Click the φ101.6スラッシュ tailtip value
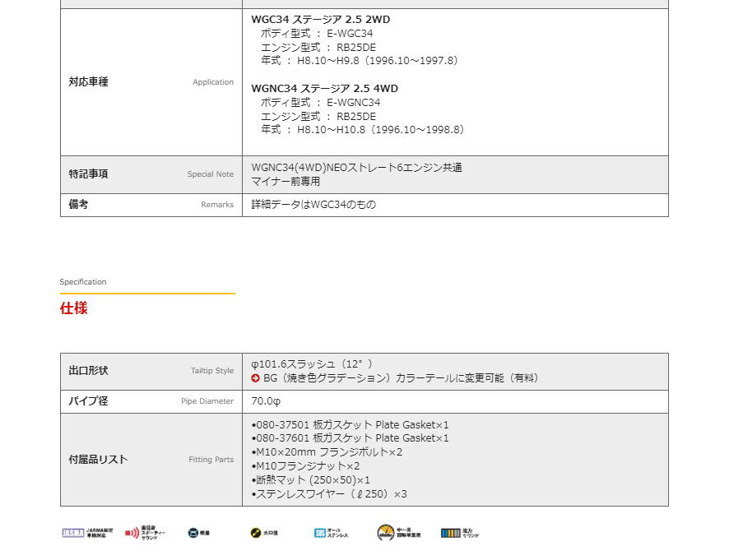729x560 pixels. click(x=312, y=364)
